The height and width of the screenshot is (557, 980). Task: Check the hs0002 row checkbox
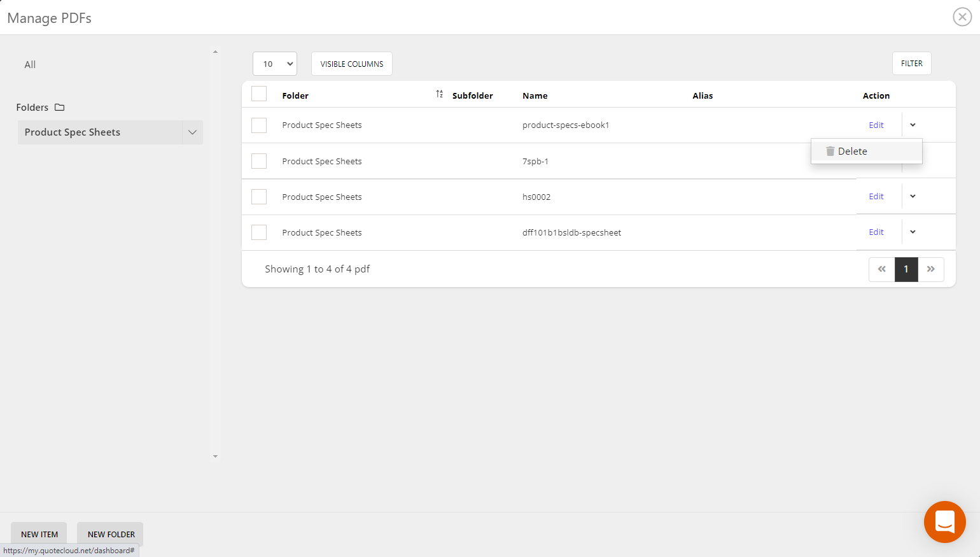point(259,197)
